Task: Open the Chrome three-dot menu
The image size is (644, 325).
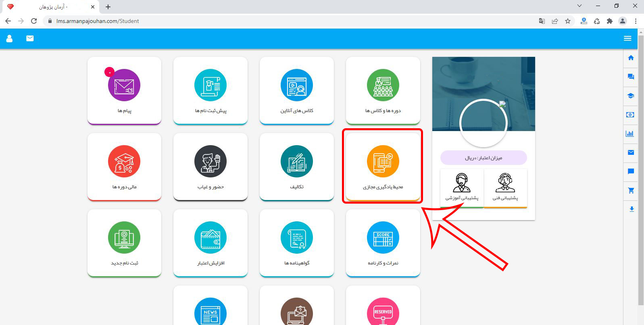Action: pyautogui.click(x=636, y=21)
